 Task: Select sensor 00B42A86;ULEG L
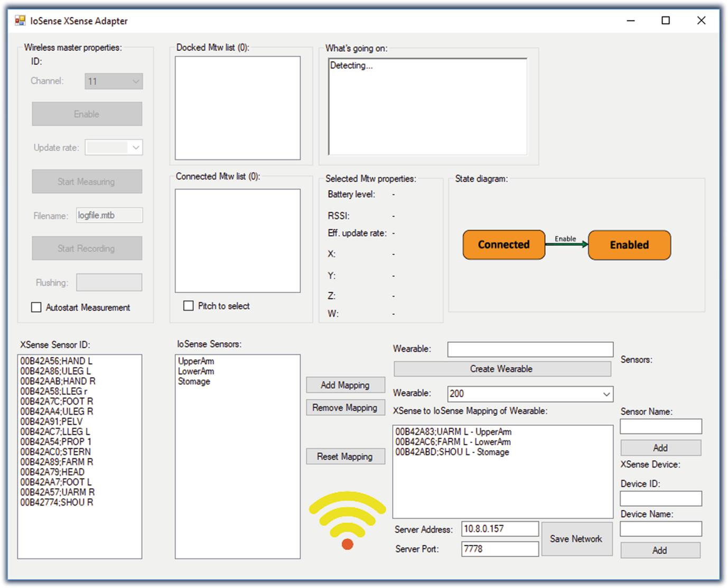[55, 371]
